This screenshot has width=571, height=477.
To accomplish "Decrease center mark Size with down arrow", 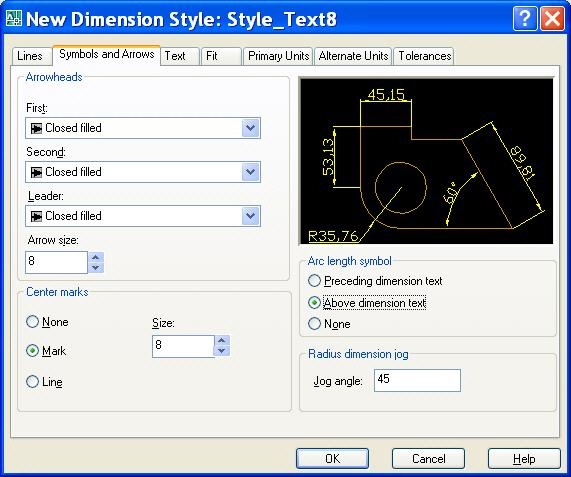I will click(222, 351).
